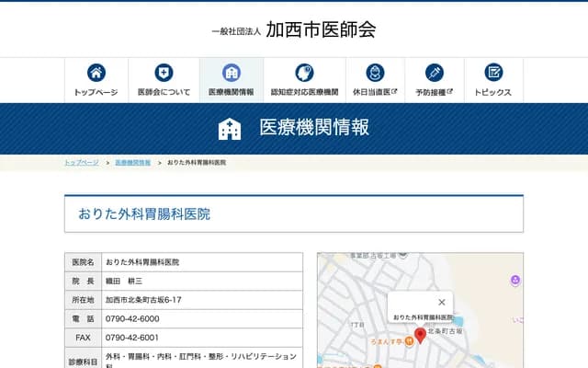This screenshot has height=368, width=588.
Task: Follow the トップページ breadcrumb link
Action: pyautogui.click(x=82, y=162)
